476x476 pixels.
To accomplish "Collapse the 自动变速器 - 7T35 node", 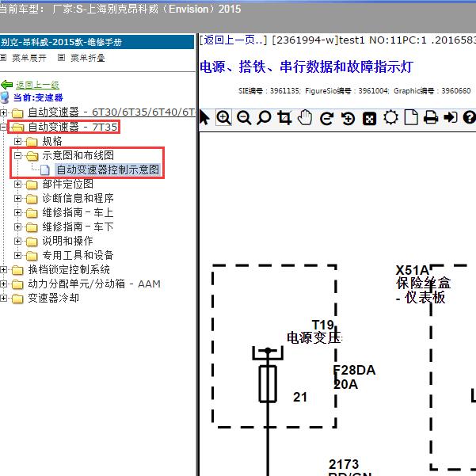I will point(3,128).
